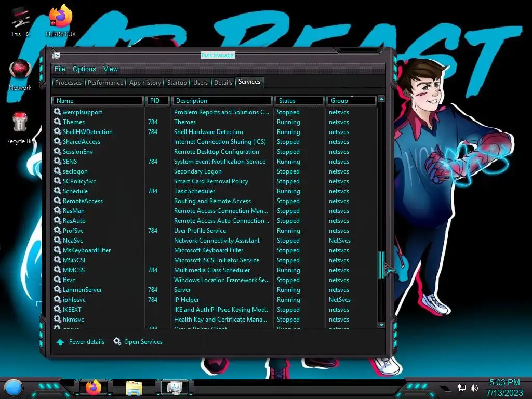Sort by the PID column header
The width and height of the screenshot is (532, 399).
157,100
